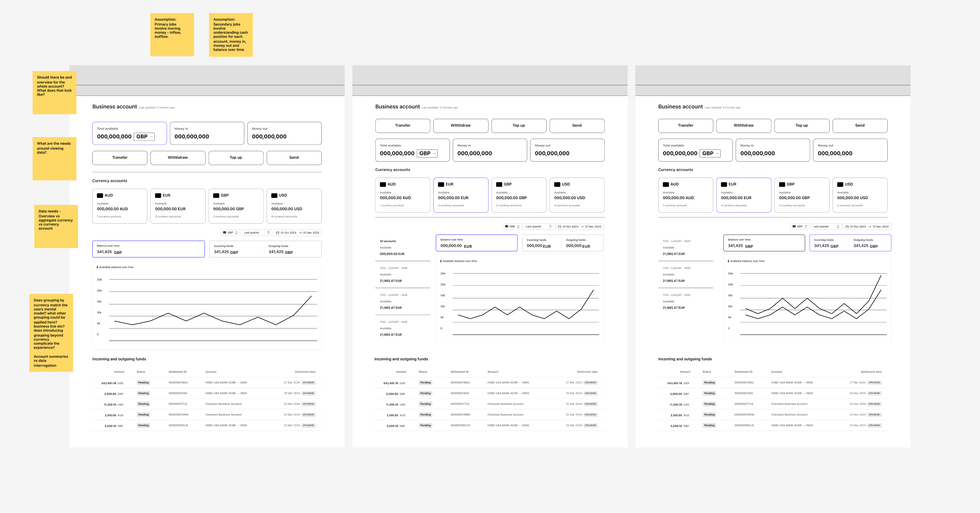
Task: Click Settlement date column header in middle wireframe
Action: point(587,372)
